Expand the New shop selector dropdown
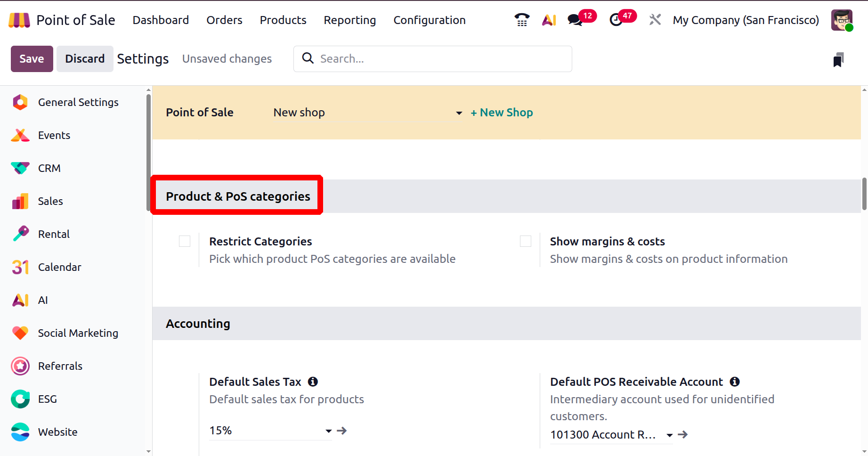 (459, 113)
